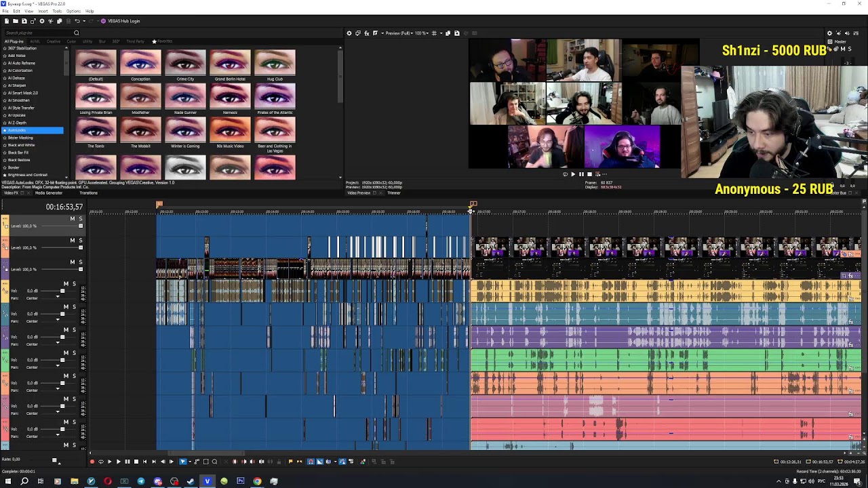Screen dimensions: 868x488
Task: Switch to the Transitions tab
Action: tap(88, 193)
